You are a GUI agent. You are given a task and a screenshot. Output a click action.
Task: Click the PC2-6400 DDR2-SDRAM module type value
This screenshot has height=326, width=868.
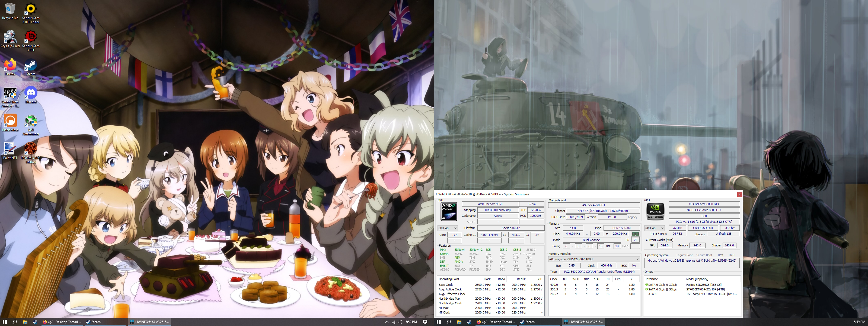tap(599, 272)
